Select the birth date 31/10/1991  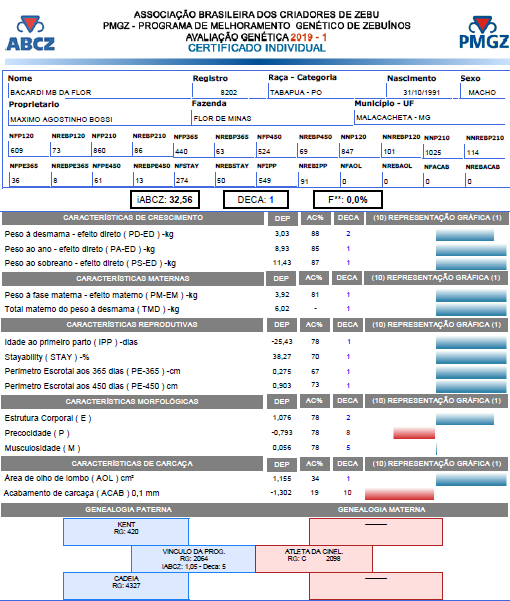pyautogui.click(x=421, y=92)
